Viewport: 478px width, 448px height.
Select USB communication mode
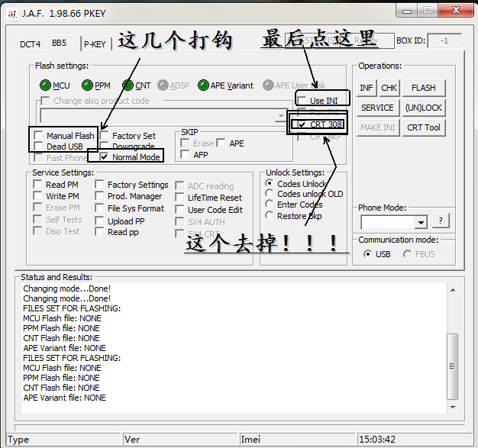tap(367, 254)
